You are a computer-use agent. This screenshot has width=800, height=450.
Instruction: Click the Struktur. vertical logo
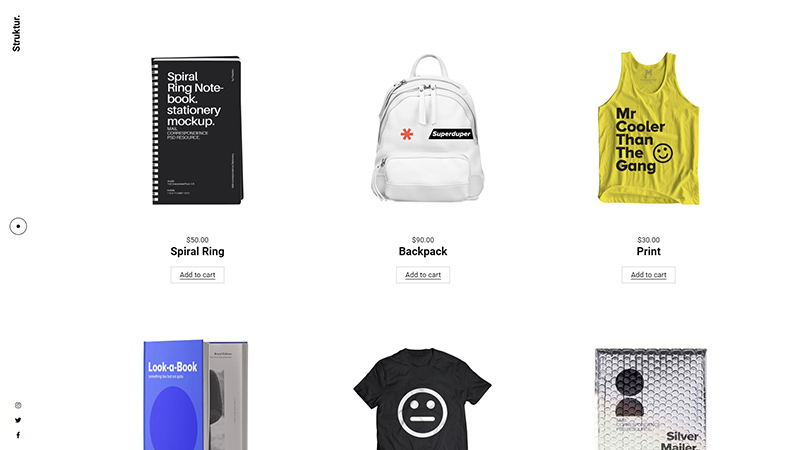[16, 33]
